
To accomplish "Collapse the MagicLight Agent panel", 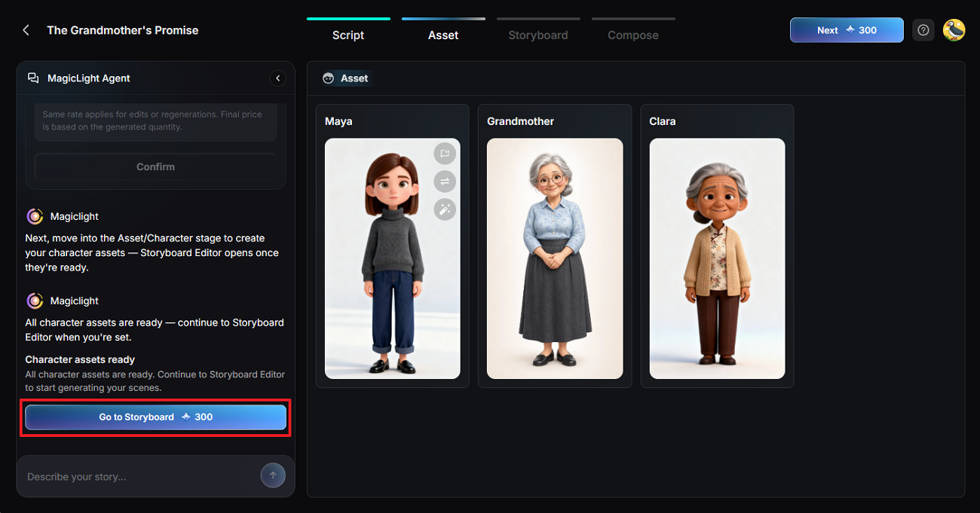I will [277, 78].
